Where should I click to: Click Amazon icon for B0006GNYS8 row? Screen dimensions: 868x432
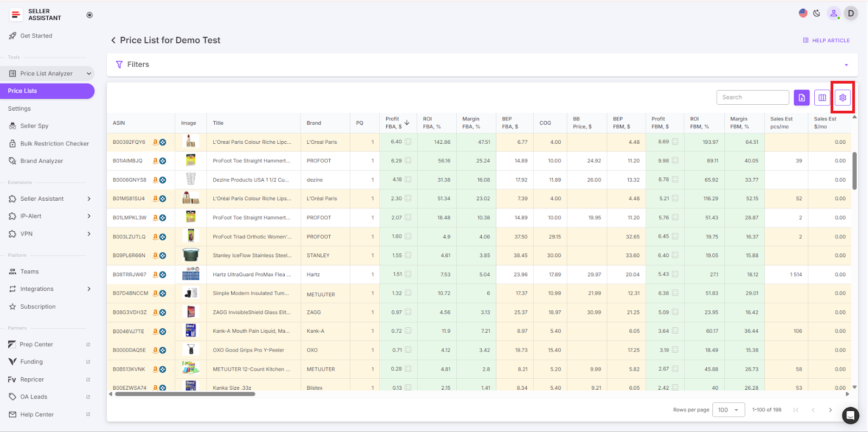pos(155,180)
